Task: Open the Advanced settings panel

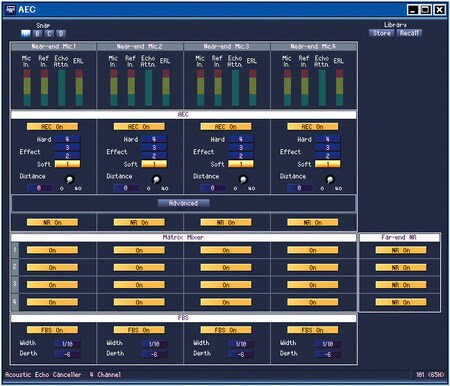Action: tap(183, 203)
